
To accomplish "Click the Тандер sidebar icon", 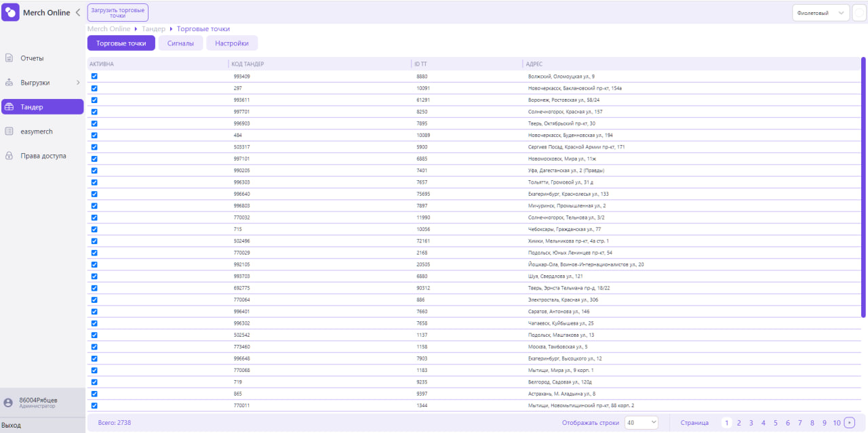I will coord(9,107).
